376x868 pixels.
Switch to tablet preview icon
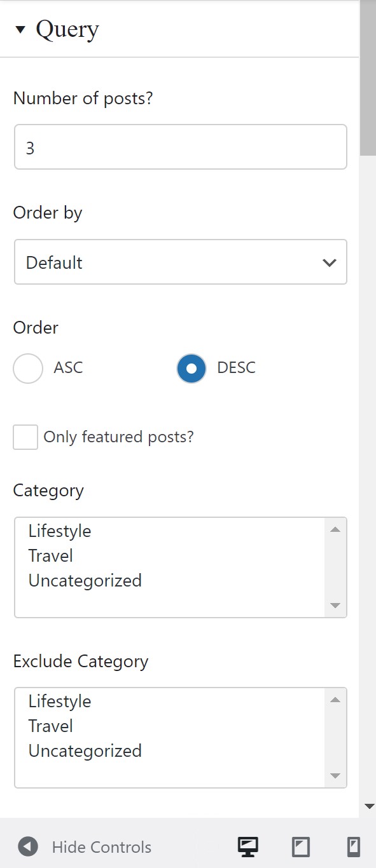click(301, 846)
